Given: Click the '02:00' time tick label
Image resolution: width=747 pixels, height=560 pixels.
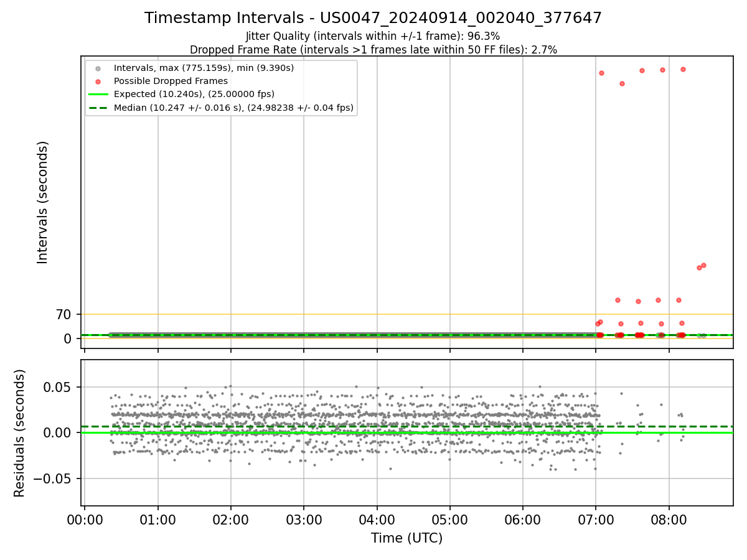Looking at the screenshot, I should (x=231, y=519).
